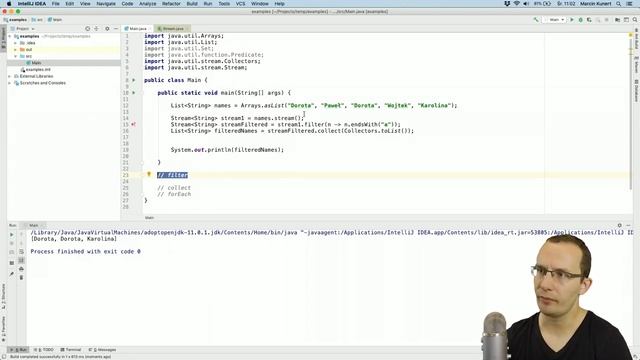Open the Project view selector dropdown
Image resolution: width=640 pixels, height=360 pixels.
point(22,29)
